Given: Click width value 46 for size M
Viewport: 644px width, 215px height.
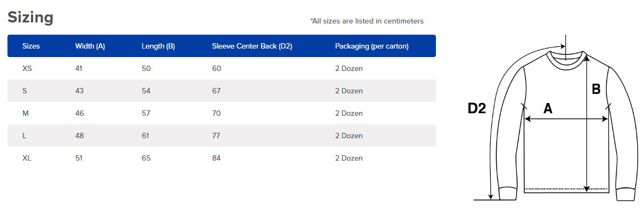Looking at the screenshot, I should tap(79, 113).
